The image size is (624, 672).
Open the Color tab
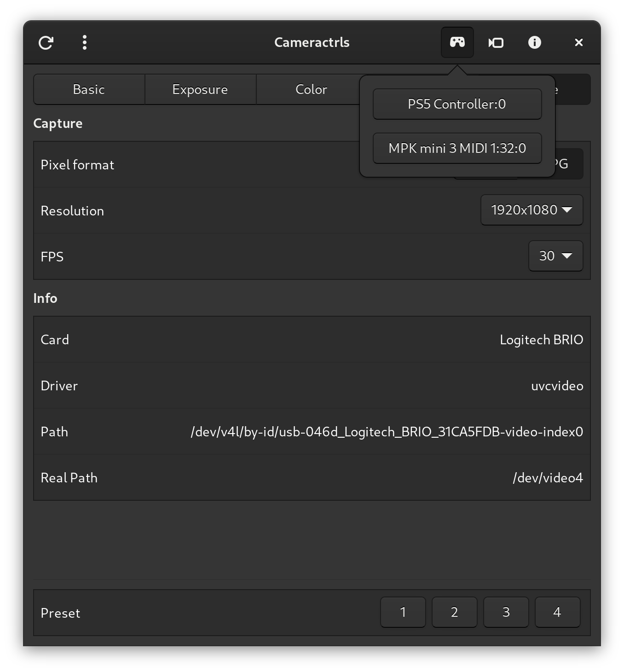pyautogui.click(x=311, y=89)
